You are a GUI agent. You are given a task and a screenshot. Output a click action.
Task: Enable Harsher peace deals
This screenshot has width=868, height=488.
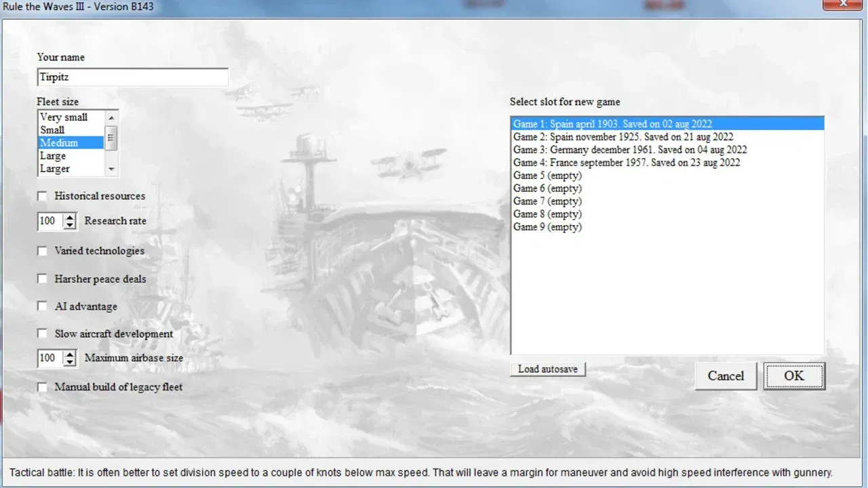click(42, 278)
